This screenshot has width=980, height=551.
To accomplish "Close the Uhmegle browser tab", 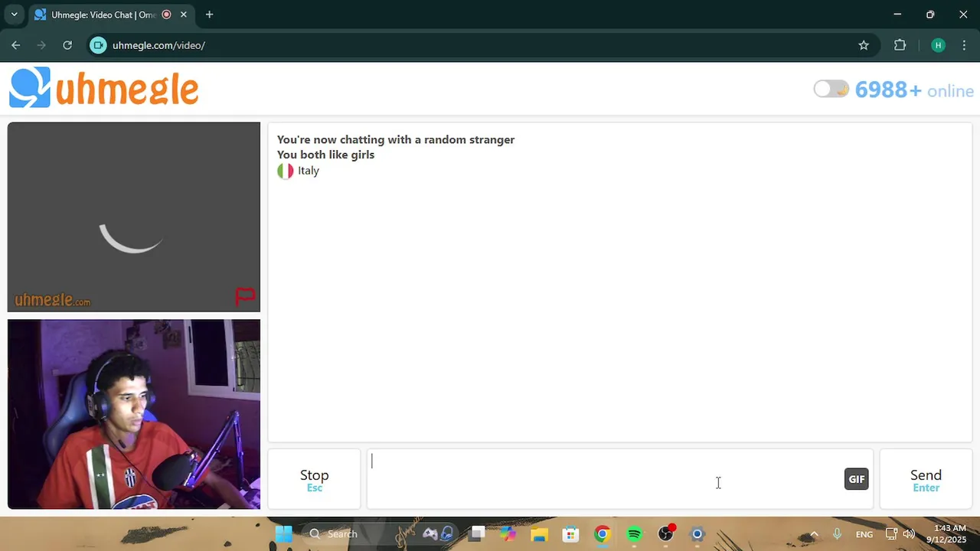I will tap(184, 15).
